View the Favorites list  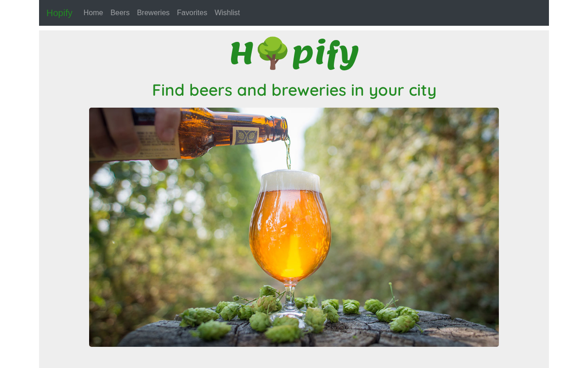coord(192,13)
